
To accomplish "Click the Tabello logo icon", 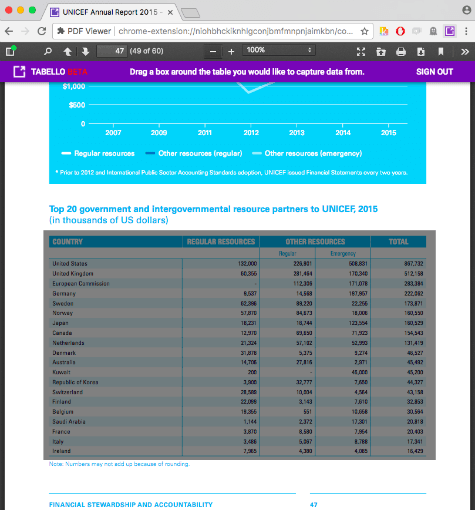I will click(x=19, y=72).
